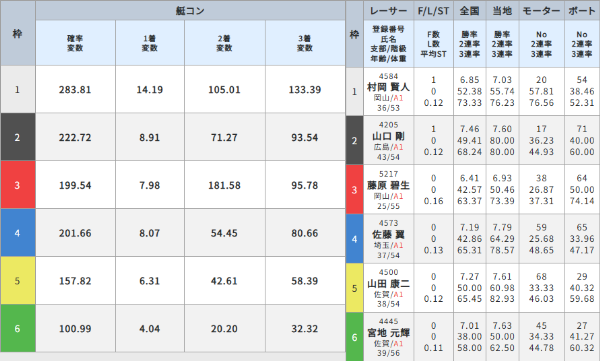Select value 4.04 in row 6
The width and height of the screenshot is (600, 361).
150,329
